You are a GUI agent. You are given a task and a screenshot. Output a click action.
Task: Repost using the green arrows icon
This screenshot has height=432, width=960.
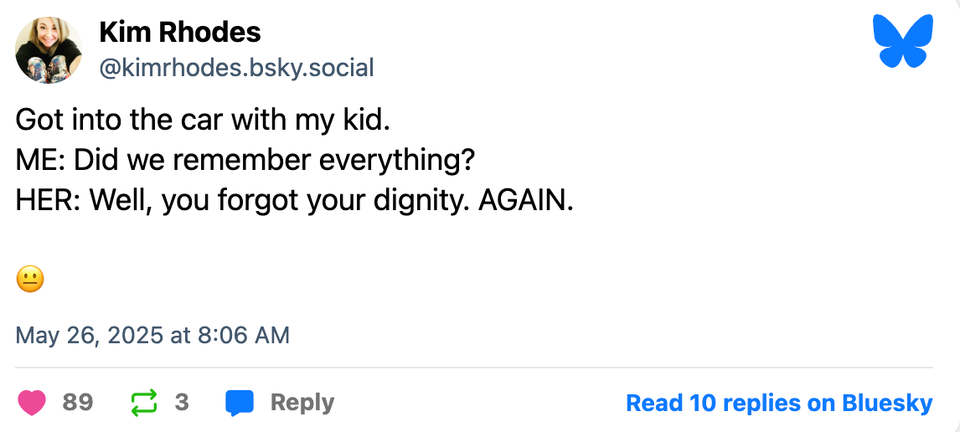click(x=144, y=403)
